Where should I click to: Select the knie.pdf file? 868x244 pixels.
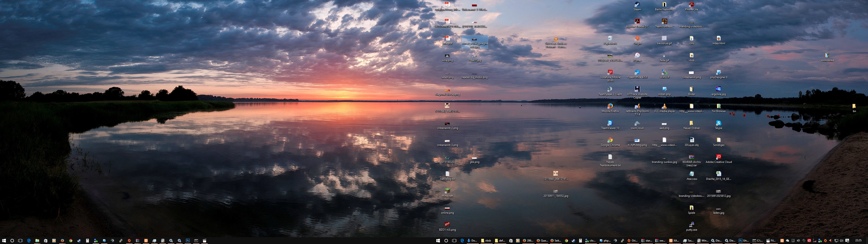click(x=447, y=39)
